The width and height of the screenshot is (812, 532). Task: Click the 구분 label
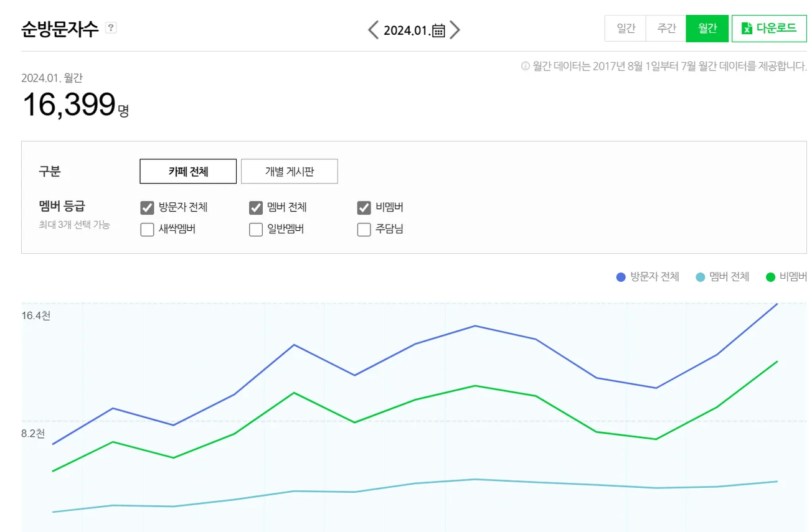(x=50, y=172)
